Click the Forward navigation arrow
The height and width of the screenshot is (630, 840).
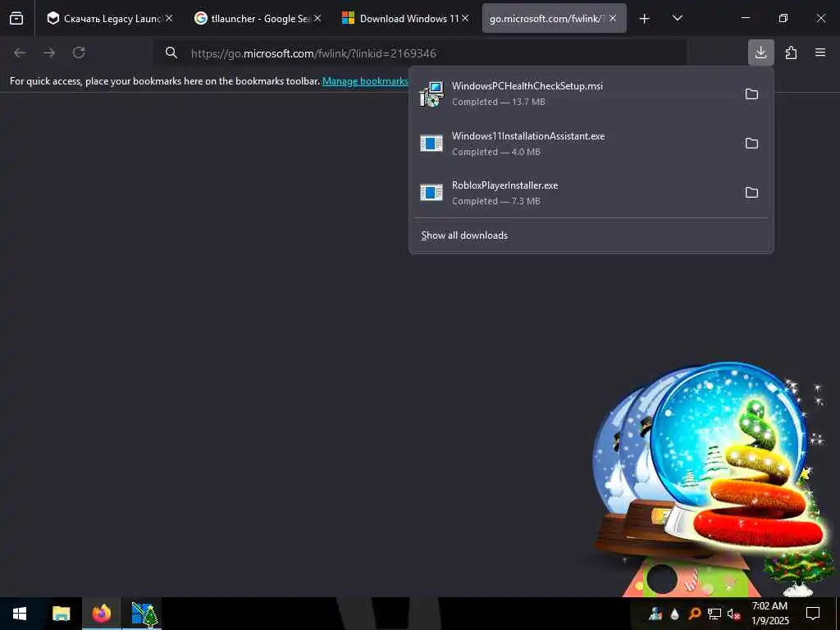(x=49, y=52)
